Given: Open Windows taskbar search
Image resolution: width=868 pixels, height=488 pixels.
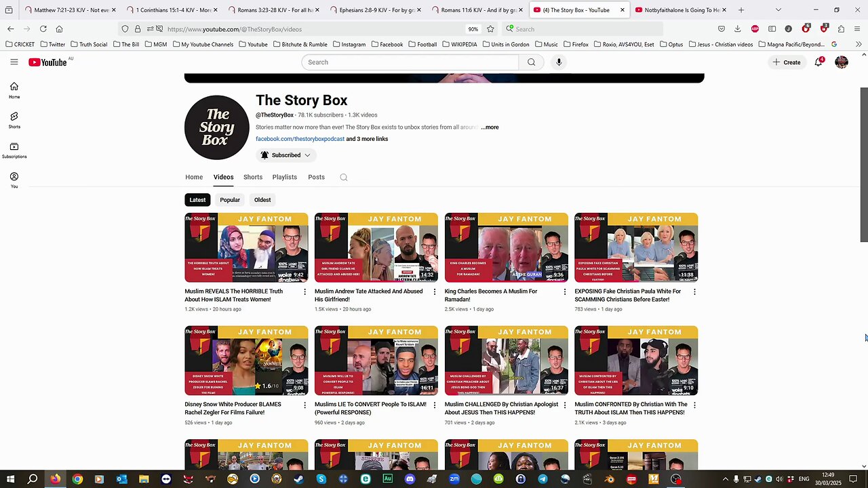Looking at the screenshot, I should 33,479.
